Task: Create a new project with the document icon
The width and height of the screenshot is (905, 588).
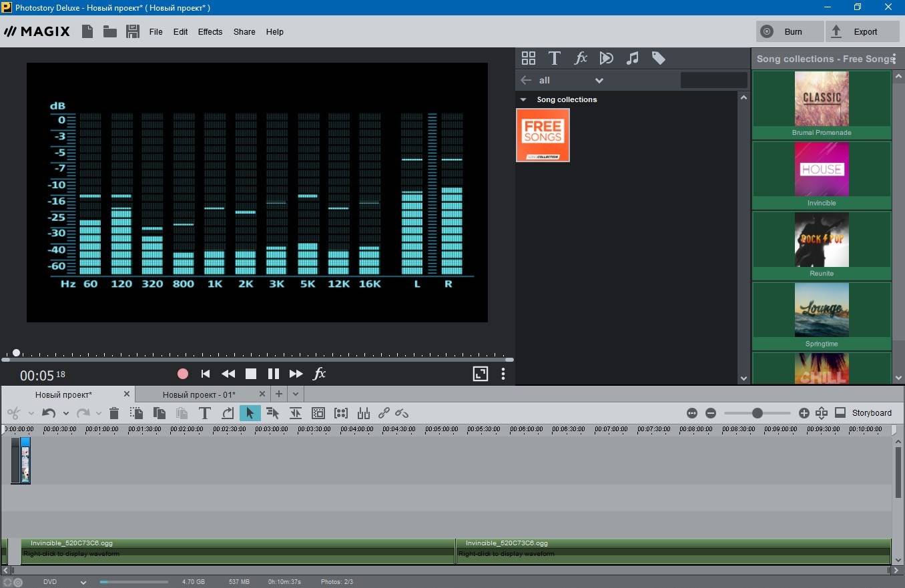Action: 87,31
